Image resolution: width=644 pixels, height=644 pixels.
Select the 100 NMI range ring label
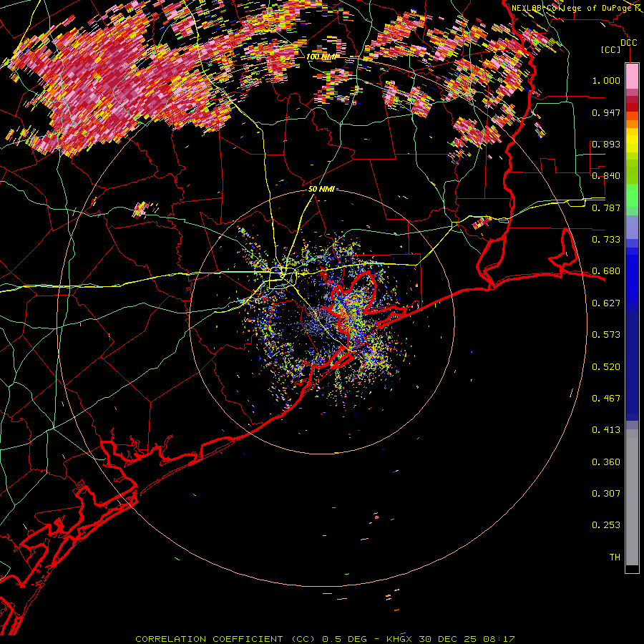tap(321, 57)
